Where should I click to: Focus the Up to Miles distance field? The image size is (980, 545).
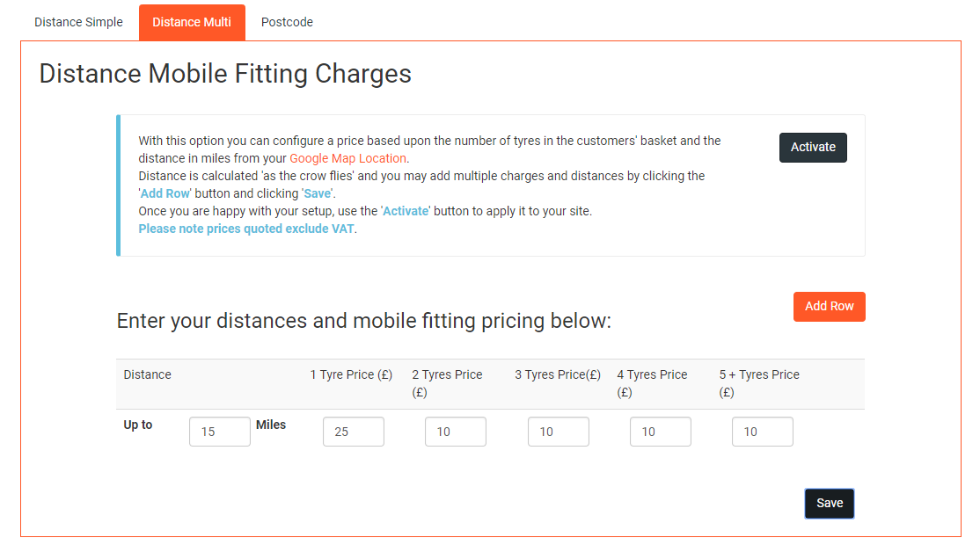219,432
